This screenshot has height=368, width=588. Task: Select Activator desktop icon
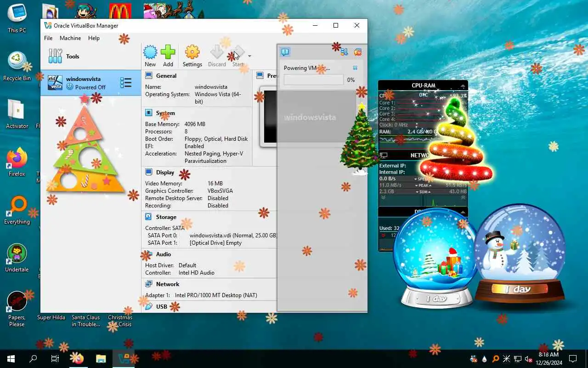pos(17,114)
